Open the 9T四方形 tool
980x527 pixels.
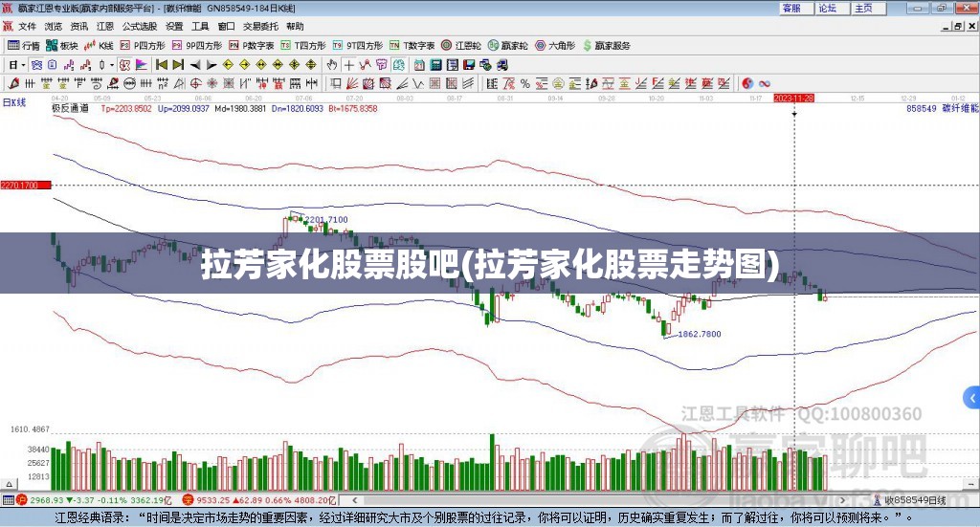[x=358, y=46]
